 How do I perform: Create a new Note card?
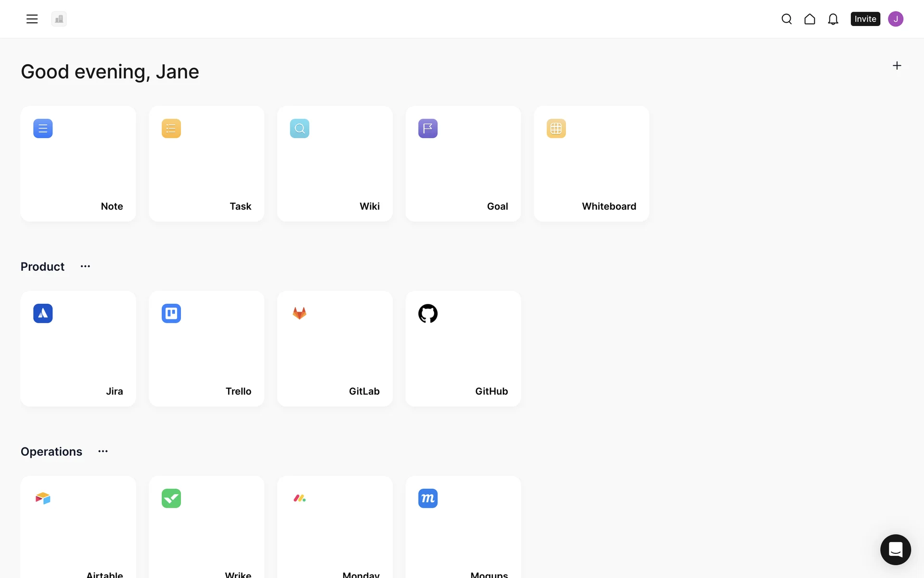[x=78, y=164]
